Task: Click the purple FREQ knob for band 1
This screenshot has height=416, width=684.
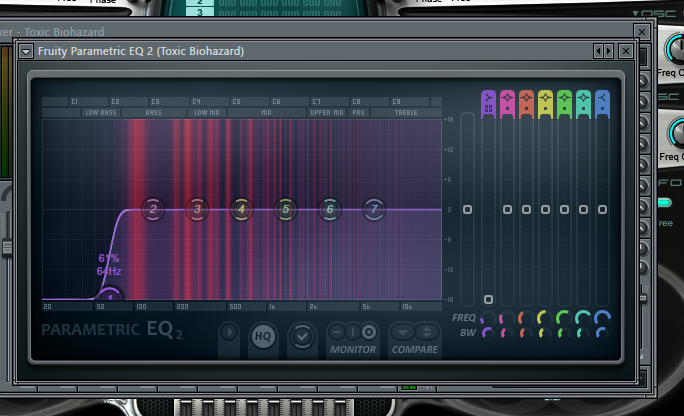Action: tap(488, 318)
